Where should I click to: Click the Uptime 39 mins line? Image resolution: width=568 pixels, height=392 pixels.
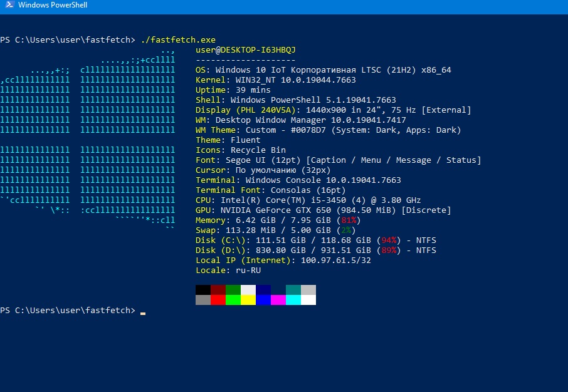click(x=233, y=90)
